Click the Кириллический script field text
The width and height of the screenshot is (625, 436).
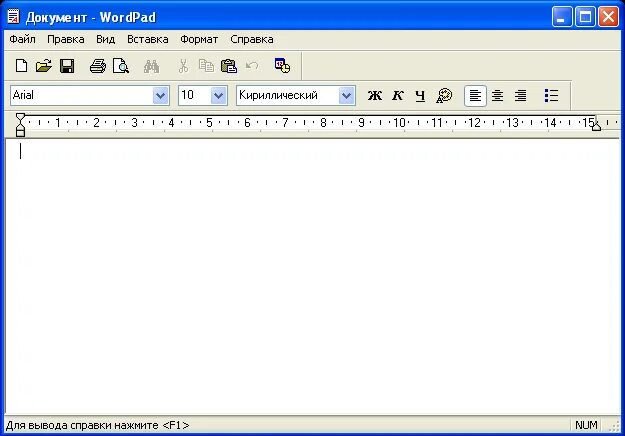click(x=278, y=96)
